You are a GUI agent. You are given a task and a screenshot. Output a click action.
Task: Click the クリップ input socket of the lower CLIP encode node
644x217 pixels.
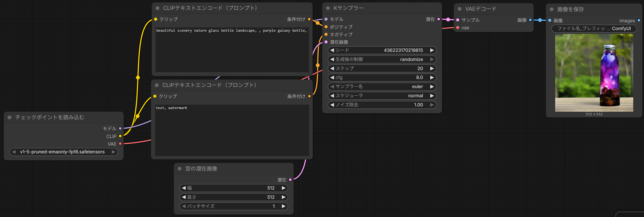pyautogui.click(x=155, y=96)
